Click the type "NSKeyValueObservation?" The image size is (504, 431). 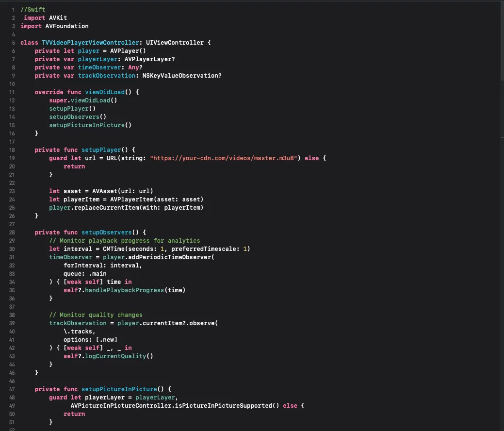click(182, 76)
